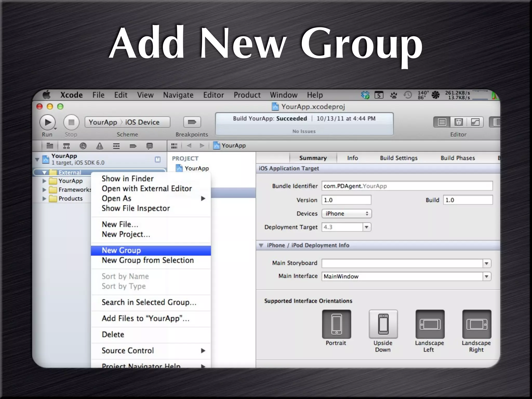Collapse the YourApp project root triangle
Image resolution: width=532 pixels, height=399 pixels.
[37, 159]
